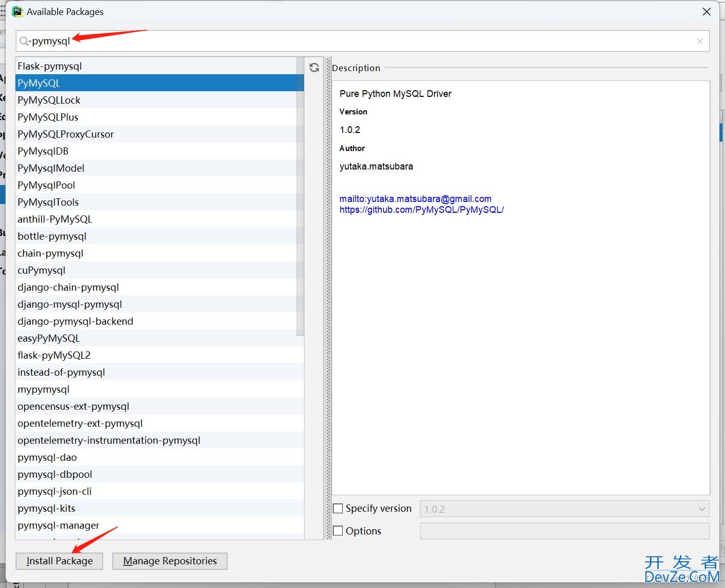This screenshot has width=725, height=588.
Task: Close the Available Packages dialog
Action: click(x=706, y=11)
